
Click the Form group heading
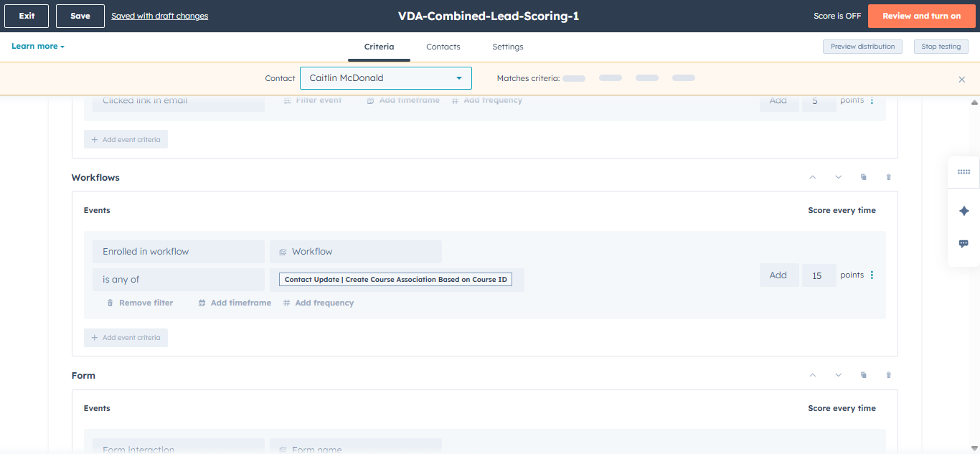coord(83,375)
